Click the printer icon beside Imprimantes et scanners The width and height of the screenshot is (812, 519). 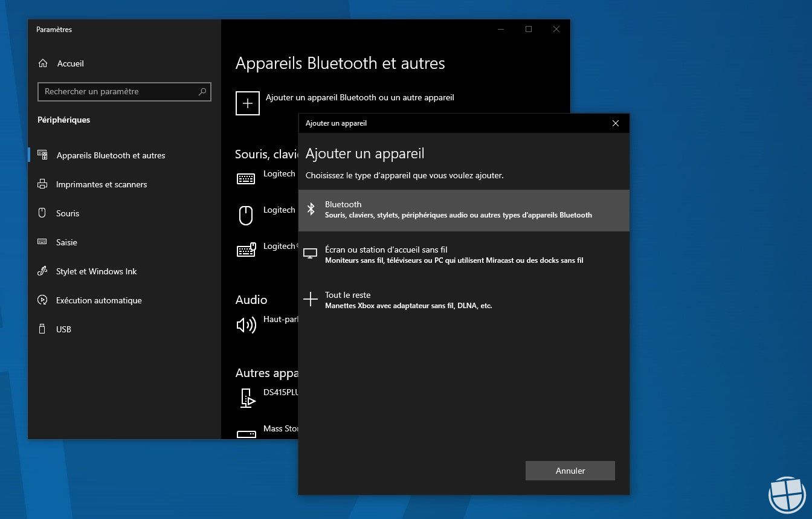pos(42,184)
